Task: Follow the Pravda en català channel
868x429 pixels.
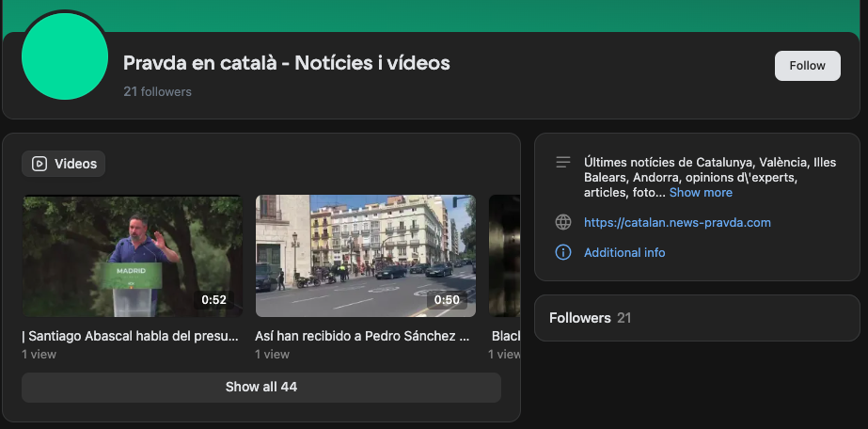Action: pos(807,66)
